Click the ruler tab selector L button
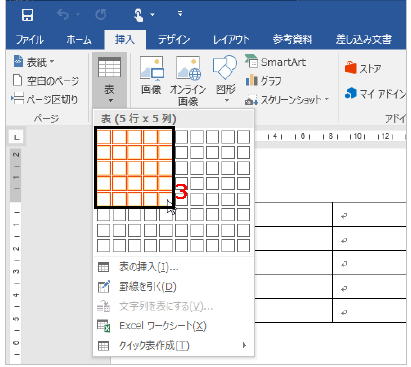 [16, 137]
